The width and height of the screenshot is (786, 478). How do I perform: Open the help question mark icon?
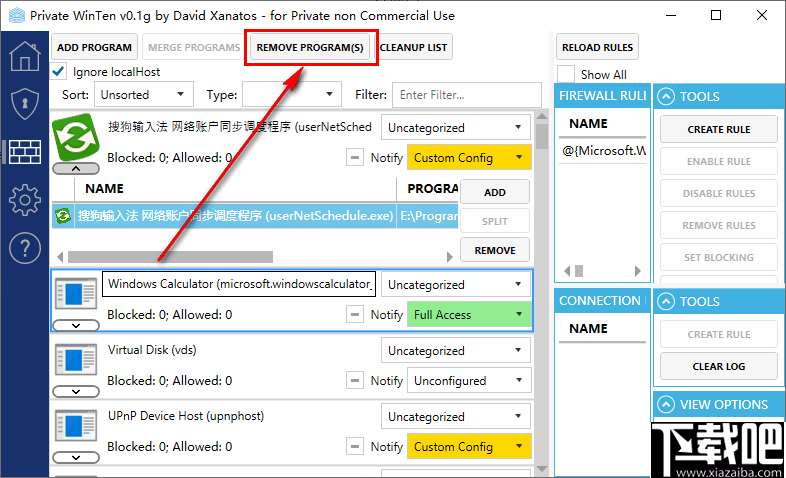tap(25, 248)
